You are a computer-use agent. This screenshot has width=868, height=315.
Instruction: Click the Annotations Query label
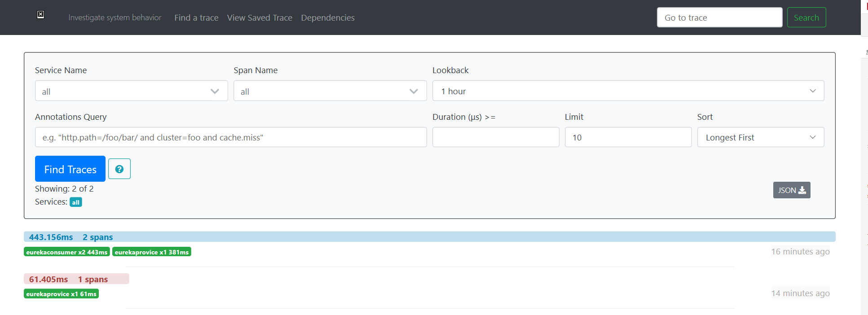pyautogui.click(x=71, y=117)
